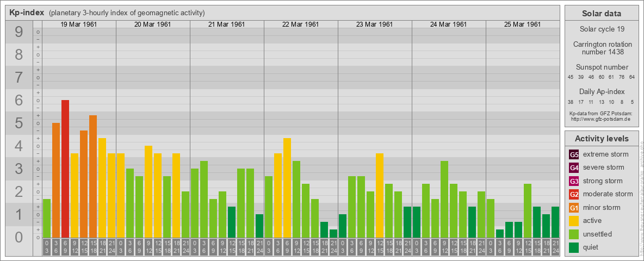Click the 'extreme storm' legend label
This screenshot has height=261, width=644.
(x=606, y=155)
